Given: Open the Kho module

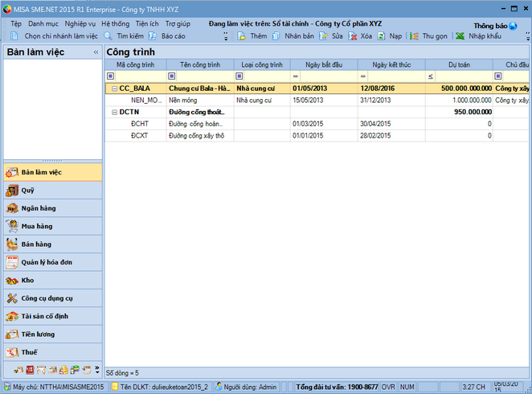Looking at the screenshot, I should (x=53, y=281).
